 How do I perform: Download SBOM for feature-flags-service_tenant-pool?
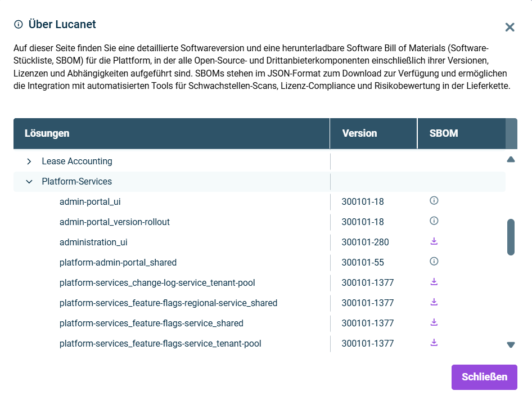(434, 343)
